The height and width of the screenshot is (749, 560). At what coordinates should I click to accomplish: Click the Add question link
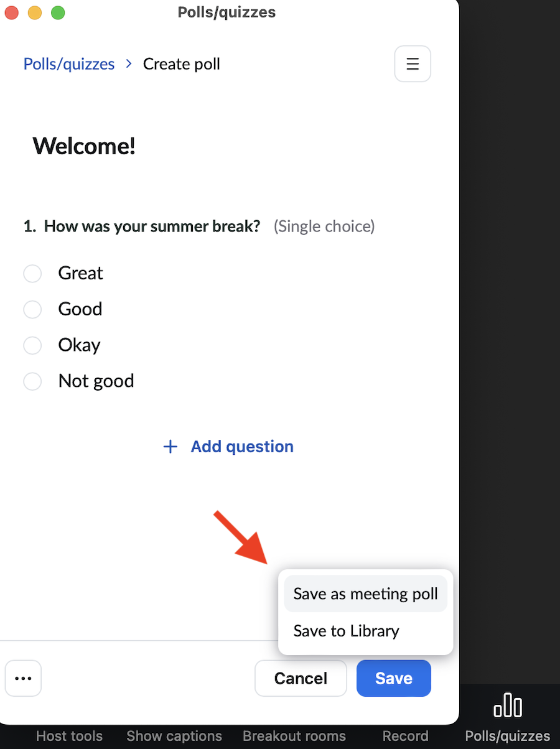tap(242, 447)
